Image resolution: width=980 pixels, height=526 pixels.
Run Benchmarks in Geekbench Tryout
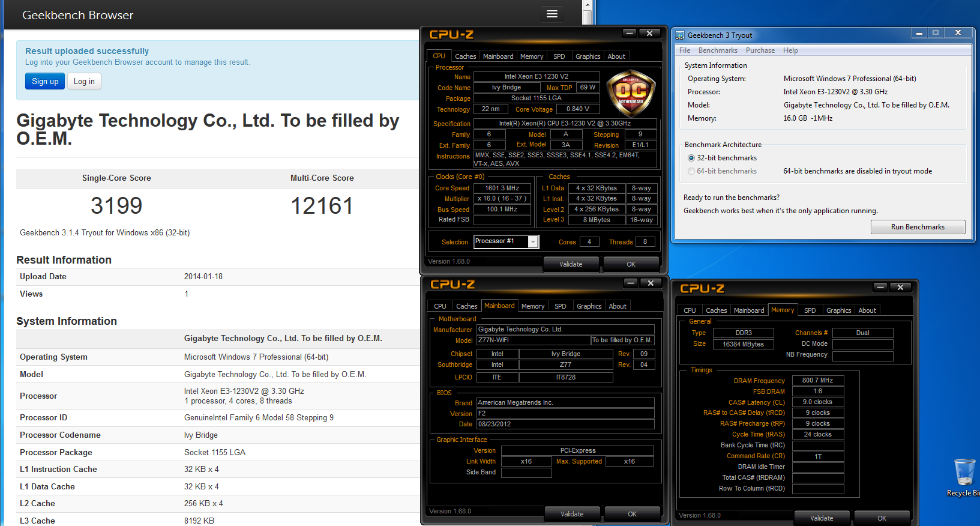pos(918,227)
